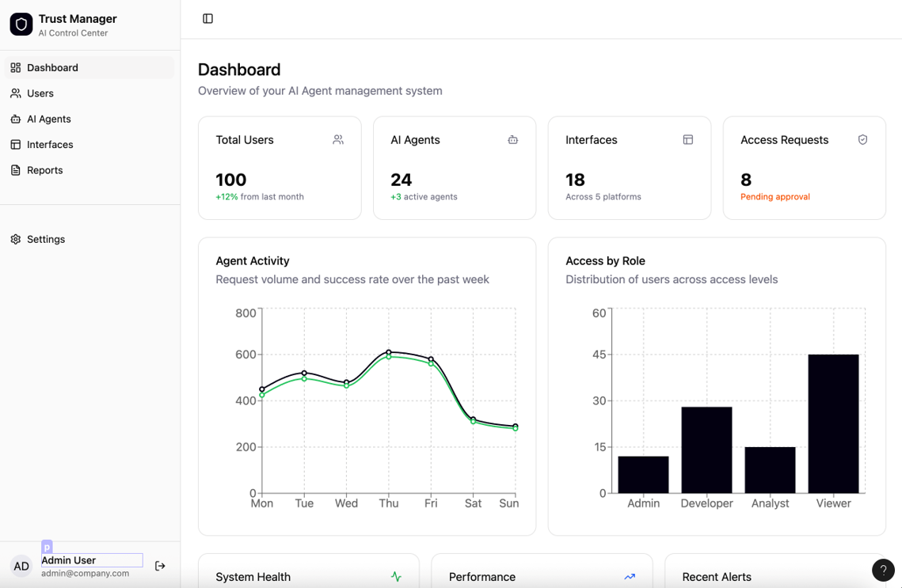902x588 pixels.
Task: Click the robot icon on AI Agents card
Action: (513, 140)
